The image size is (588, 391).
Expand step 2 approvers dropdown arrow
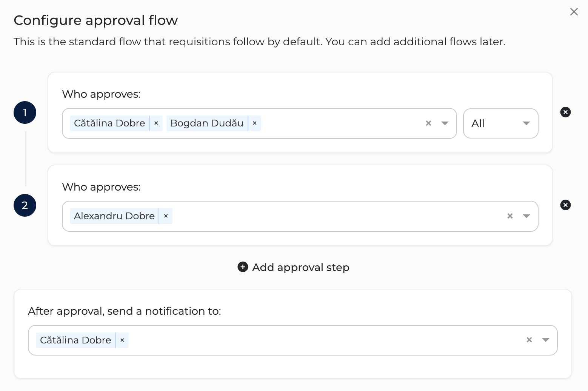(x=526, y=216)
